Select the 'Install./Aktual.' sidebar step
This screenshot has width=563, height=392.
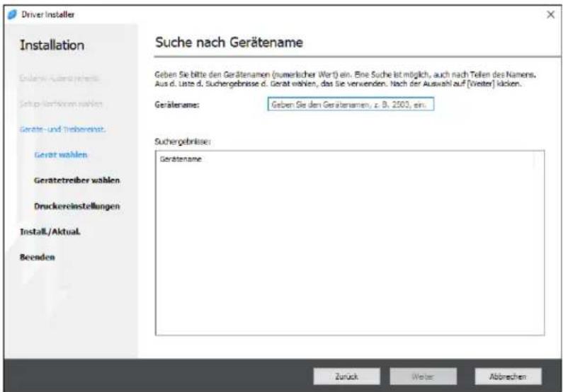pos(50,231)
